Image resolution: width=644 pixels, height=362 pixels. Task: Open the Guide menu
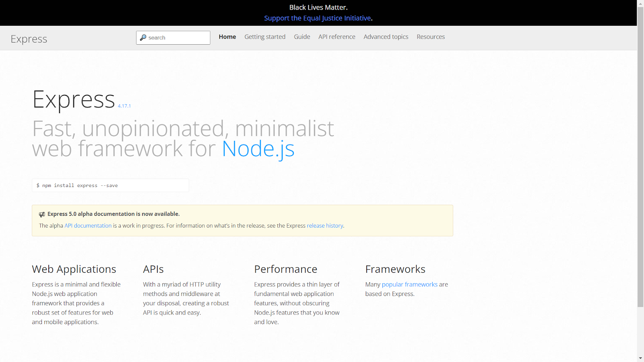pos(302,37)
